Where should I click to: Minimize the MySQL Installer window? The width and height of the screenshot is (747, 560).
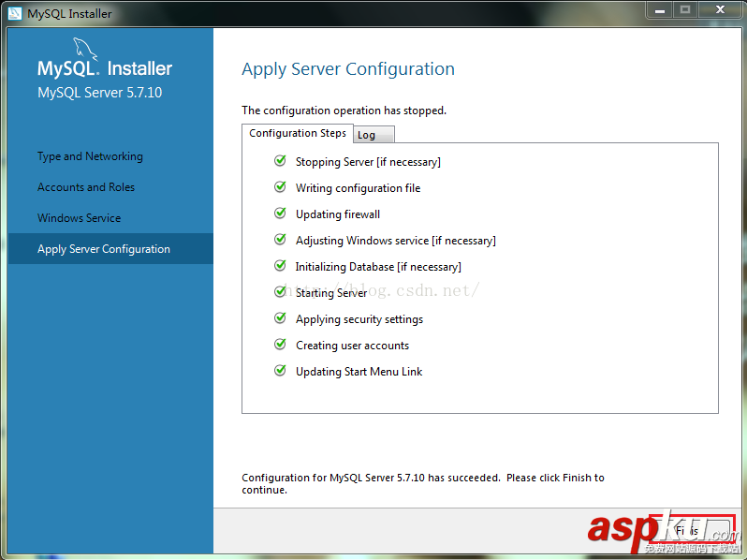coord(660,10)
